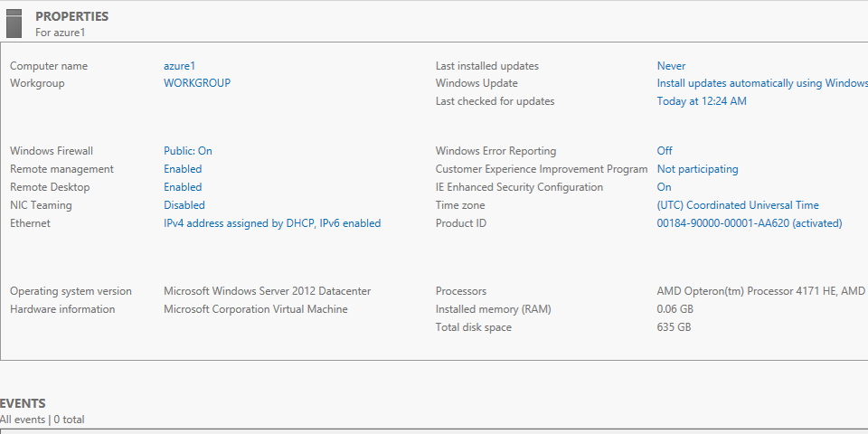The width and height of the screenshot is (868, 434).
Task: Open the azure1 computer name link
Action: (179, 66)
